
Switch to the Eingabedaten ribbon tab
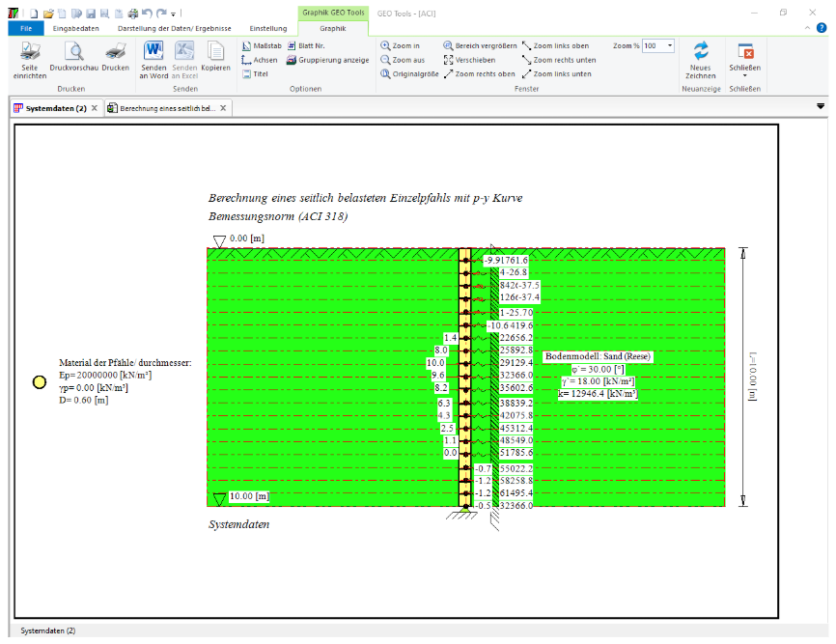pyautogui.click(x=75, y=28)
